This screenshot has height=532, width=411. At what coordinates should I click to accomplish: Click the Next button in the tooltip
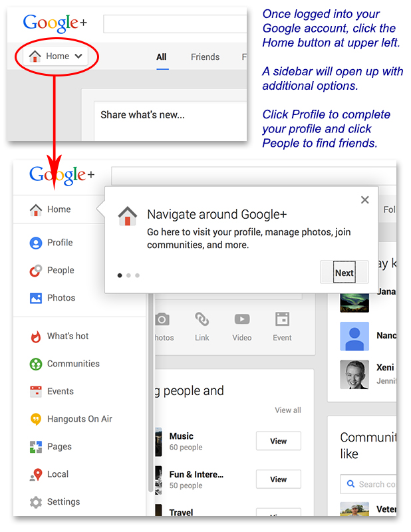(x=344, y=272)
